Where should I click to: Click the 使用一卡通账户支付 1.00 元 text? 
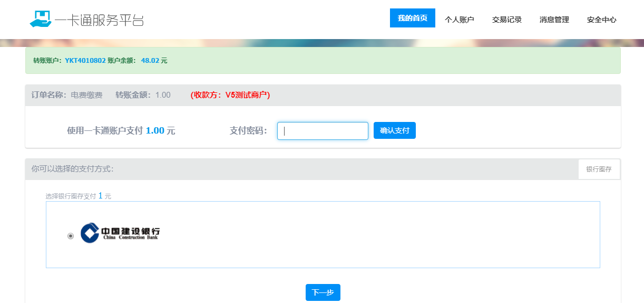tap(121, 131)
